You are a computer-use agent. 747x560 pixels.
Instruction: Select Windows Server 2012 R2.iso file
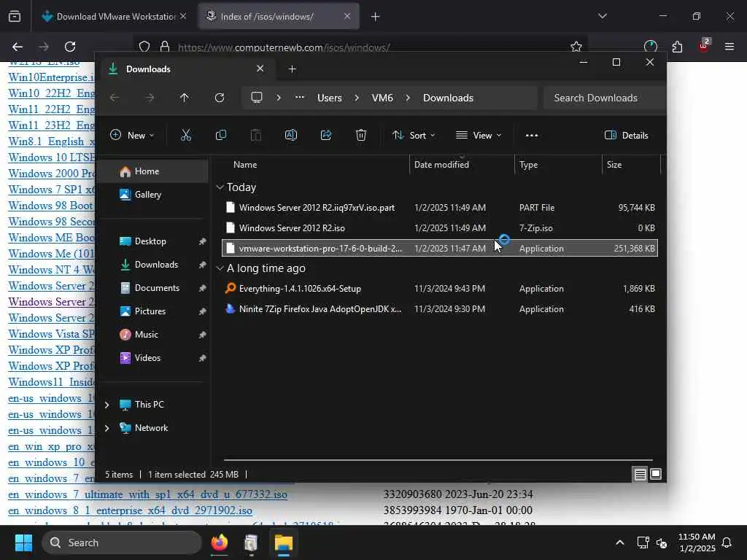440,228
